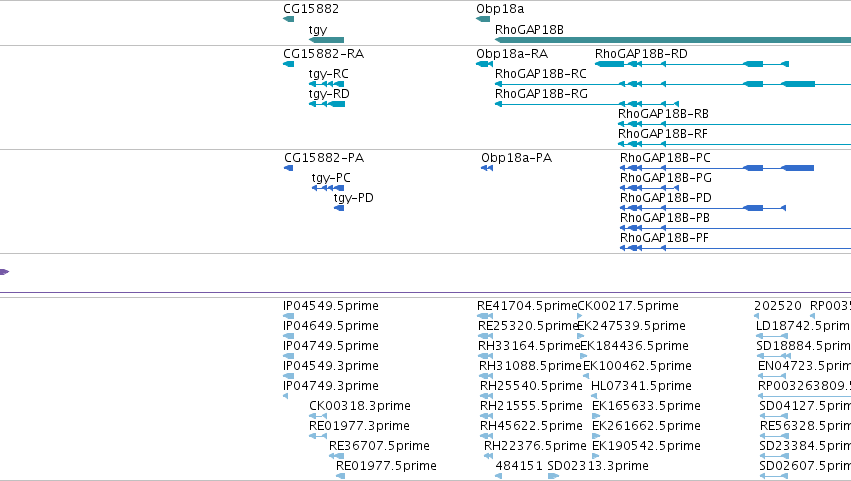Image resolution: width=851 pixels, height=481 pixels.
Task: Click the CK00318.3prime EST feature
Action: [318, 416]
